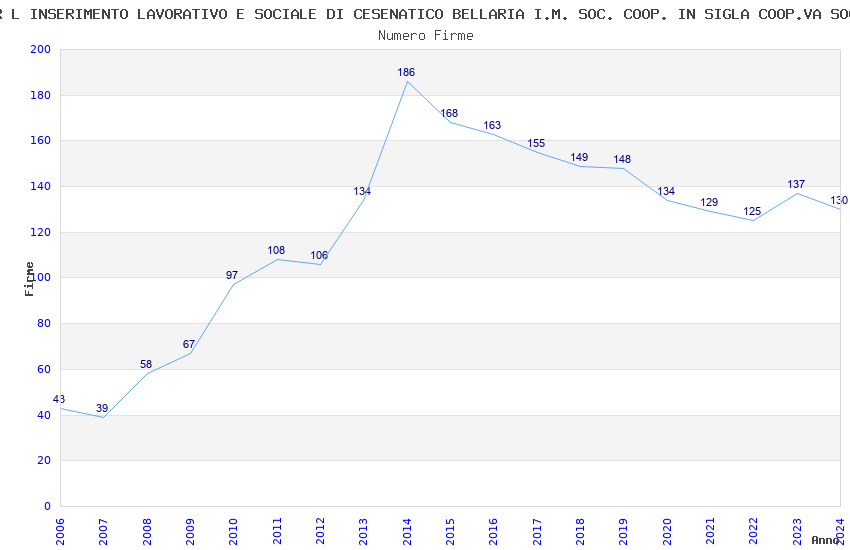Click the x-axis year label 2006
The height and width of the screenshot is (550, 850).
point(60,532)
